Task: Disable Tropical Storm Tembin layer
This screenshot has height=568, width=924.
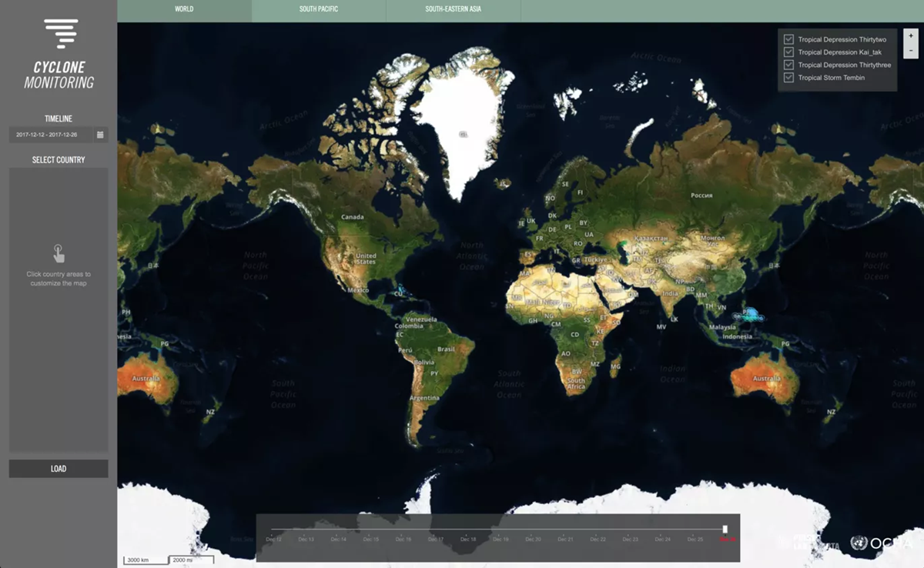Action: [788, 78]
